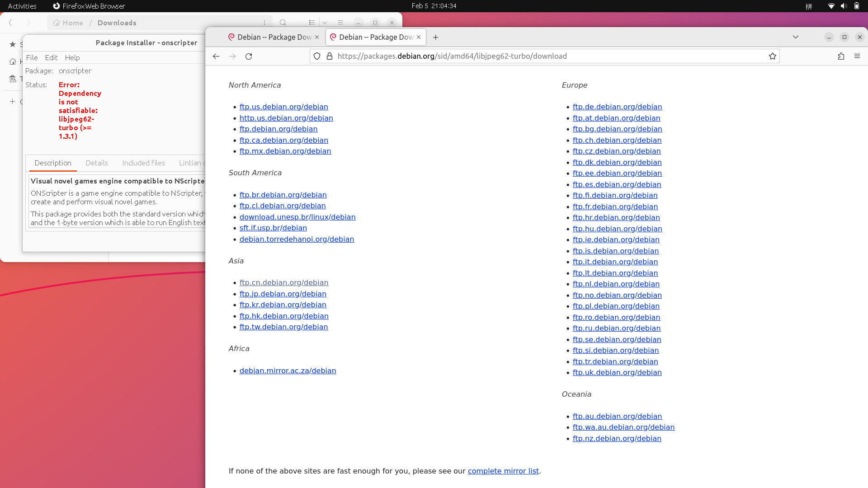Click the volume speaker icon
Viewport: 868px width, 488px height.
[844, 6]
